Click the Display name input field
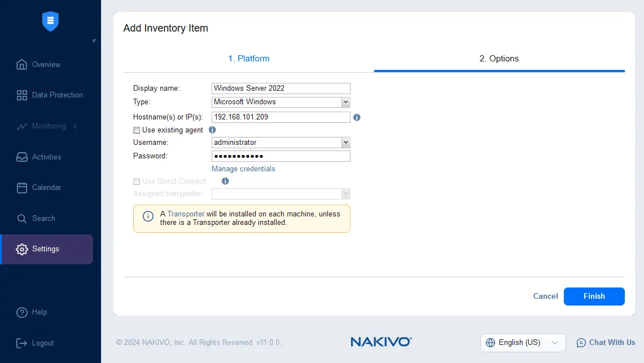This screenshot has width=644, height=363. (281, 88)
